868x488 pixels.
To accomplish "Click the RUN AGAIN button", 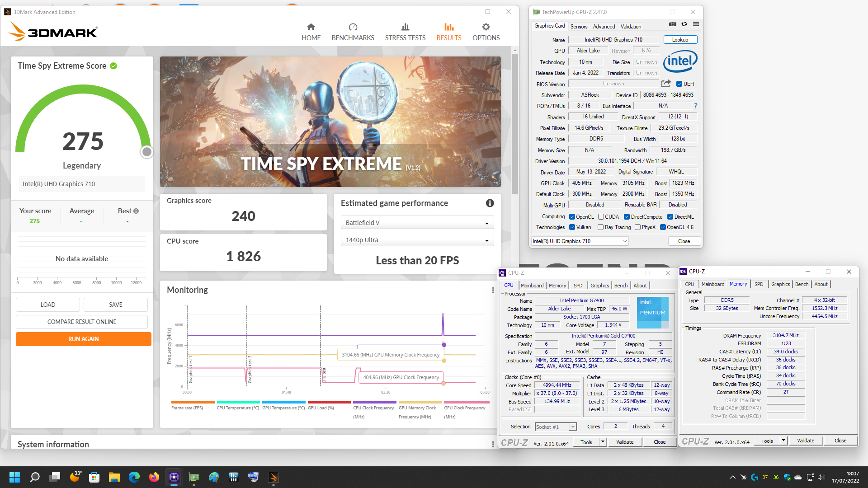I will [x=84, y=339].
